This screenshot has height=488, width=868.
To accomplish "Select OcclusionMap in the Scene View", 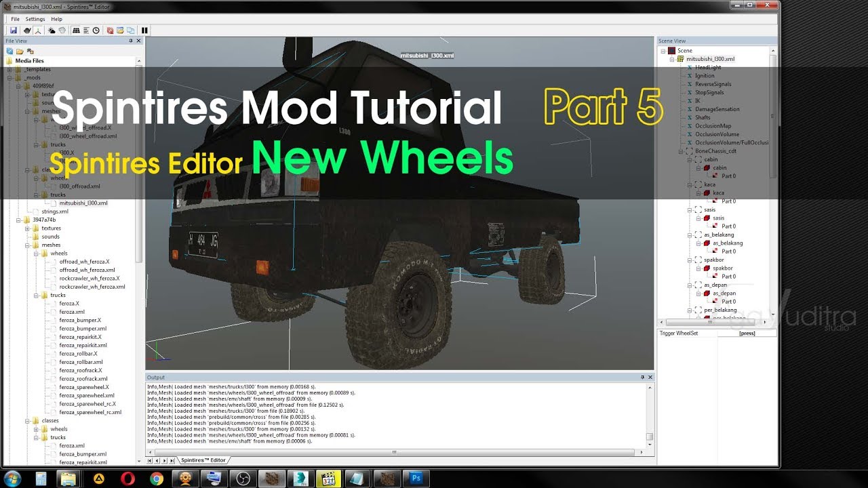I will [x=713, y=126].
